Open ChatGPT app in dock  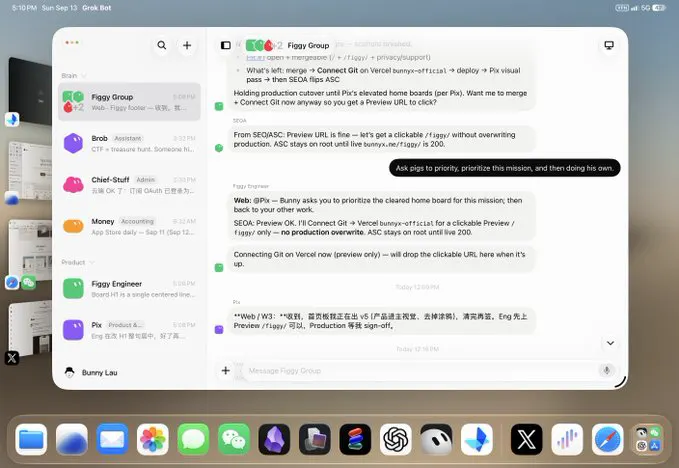(x=396, y=439)
